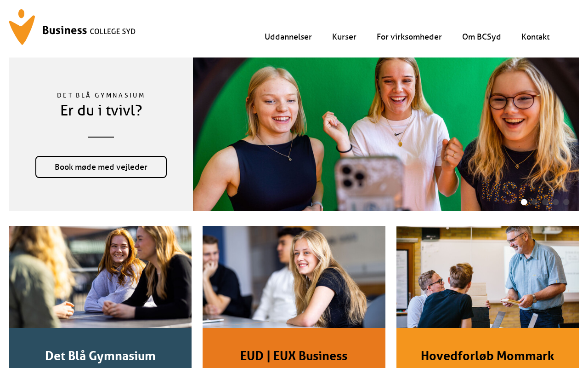588x368 pixels.
Task: Open the Det Blå Gymnasium card photo
Action: tap(100, 277)
